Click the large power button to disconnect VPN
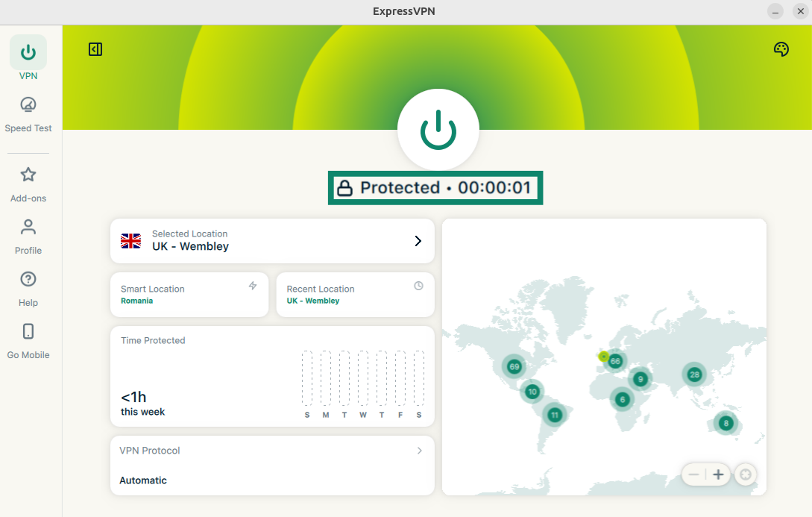This screenshot has height=517, width=812. [438, 130]
